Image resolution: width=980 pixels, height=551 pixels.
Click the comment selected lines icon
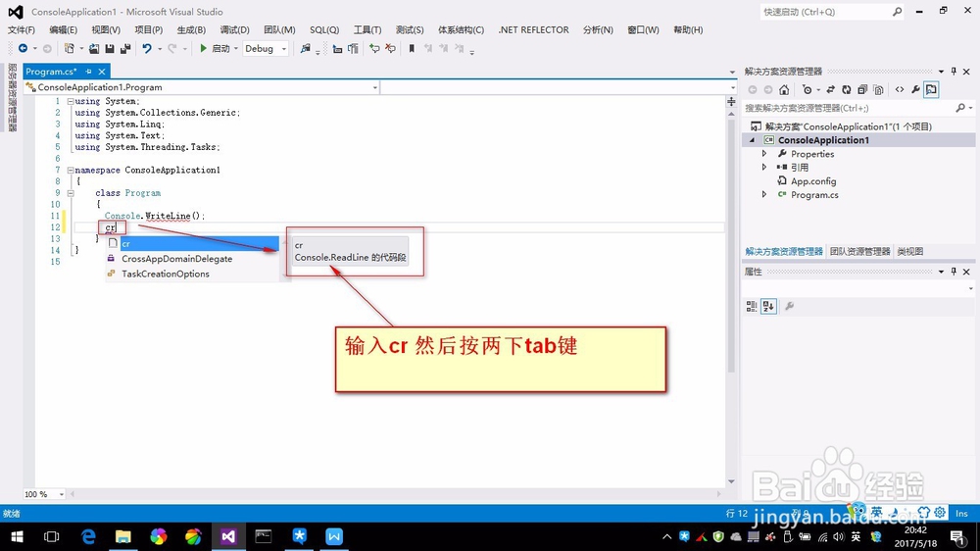(x=374, y=48)
